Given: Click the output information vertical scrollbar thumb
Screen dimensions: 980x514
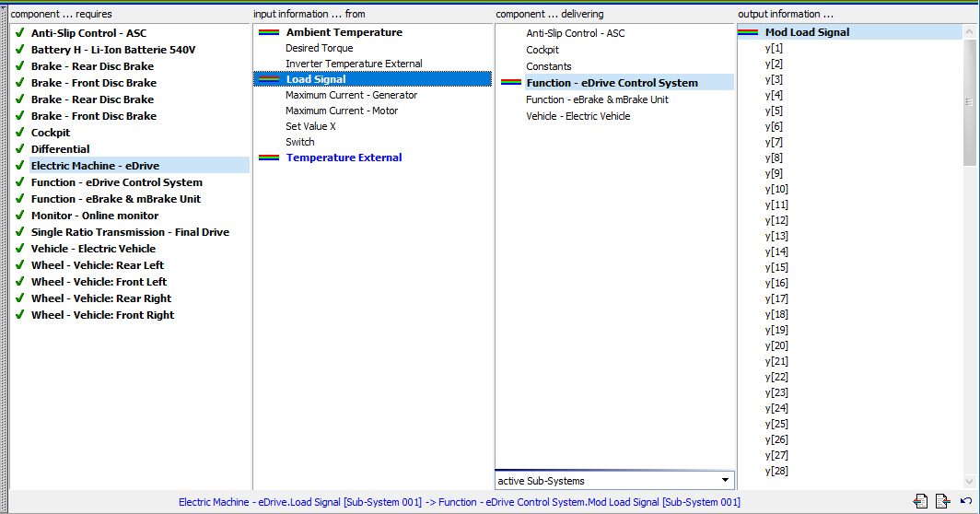Looking at the screenshot, I should pyautogui.click(x=970, y=101).
